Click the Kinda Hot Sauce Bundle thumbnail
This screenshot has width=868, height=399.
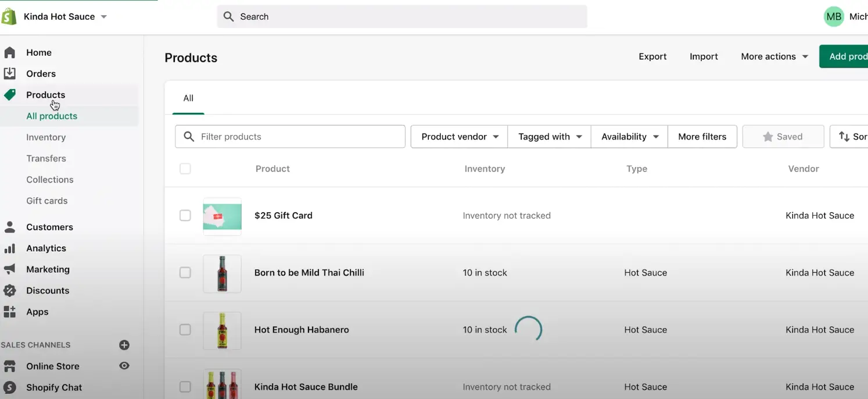click(x=222, y=384)
